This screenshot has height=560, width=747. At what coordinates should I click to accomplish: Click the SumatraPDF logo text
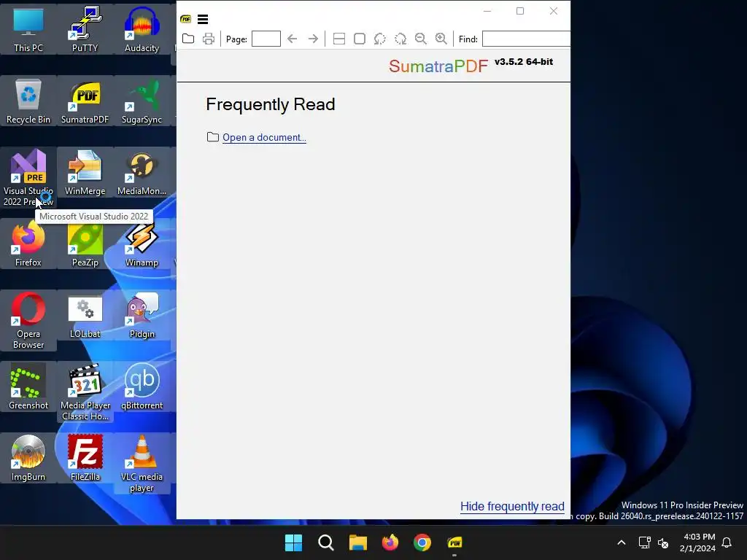pyautogui.click(x=438, y=66)
